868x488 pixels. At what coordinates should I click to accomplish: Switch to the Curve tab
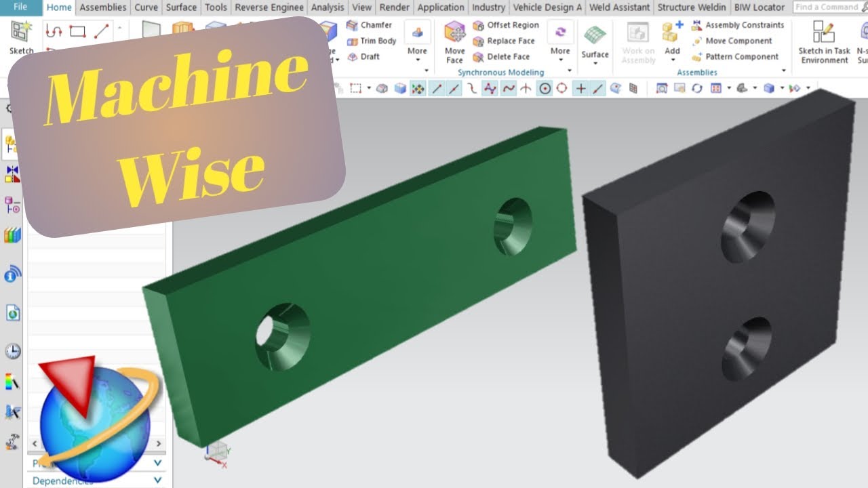point(146,7)
